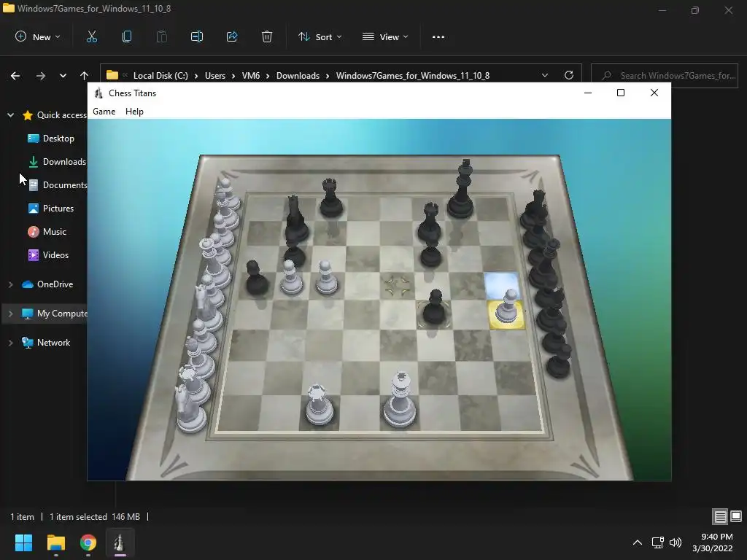The height and width of the screenshot is (560, 747).
Task: Select the black king at the top of board
Action: point(461,192)
